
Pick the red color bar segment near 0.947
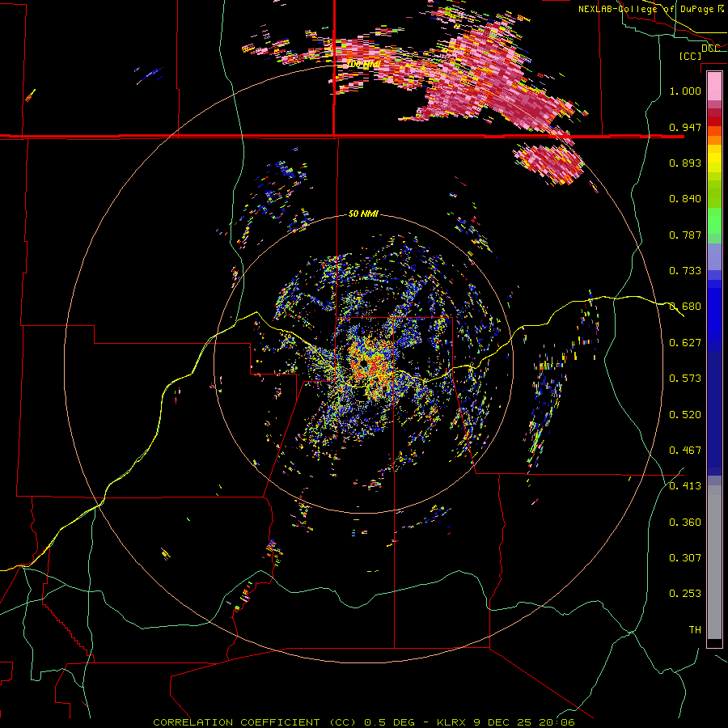(x=714, y=121)
